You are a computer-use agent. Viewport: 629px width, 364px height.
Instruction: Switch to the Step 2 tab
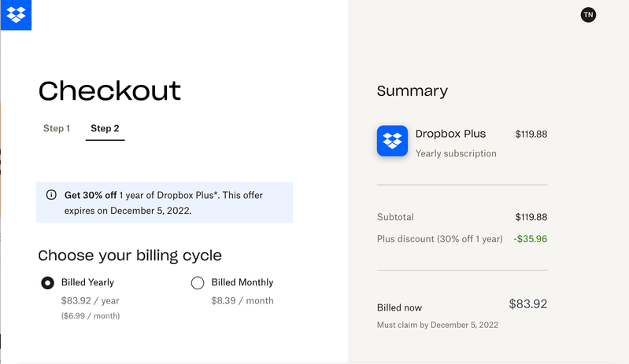tap(105, 128)
